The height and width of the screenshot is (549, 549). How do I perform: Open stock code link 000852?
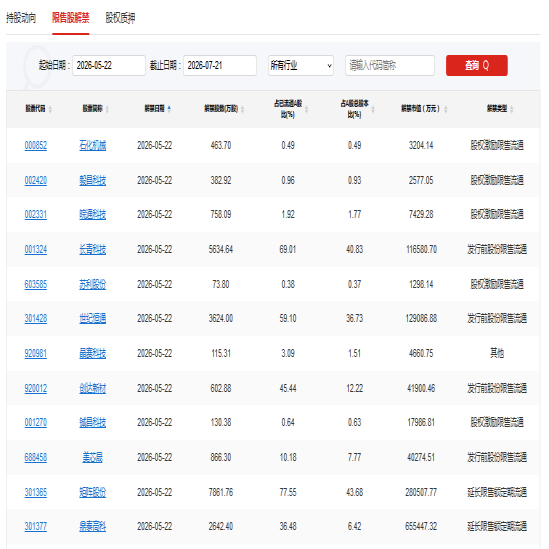tap(36, 145)
